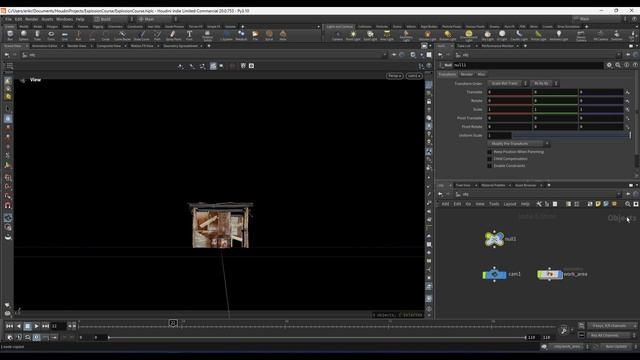The height and width of the screenshot is (360, 640).
Task: Open the Key All Channels dropdown
Action: [x=612, y=336]
